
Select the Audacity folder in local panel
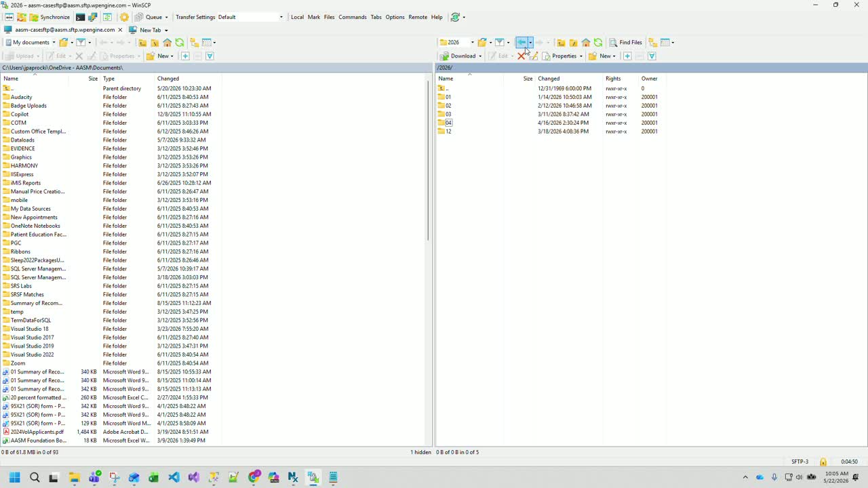tap(21, 97)
